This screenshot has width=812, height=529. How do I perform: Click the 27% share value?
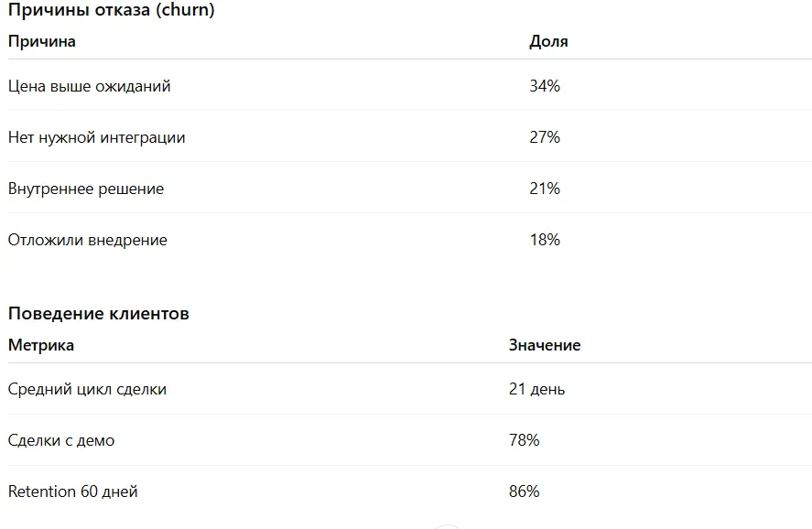pos(545,136)
